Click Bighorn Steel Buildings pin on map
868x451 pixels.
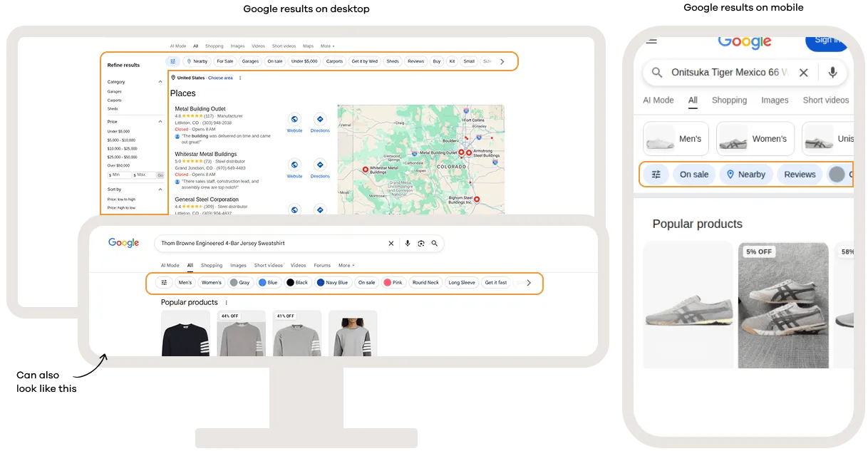tap(477, 199)
